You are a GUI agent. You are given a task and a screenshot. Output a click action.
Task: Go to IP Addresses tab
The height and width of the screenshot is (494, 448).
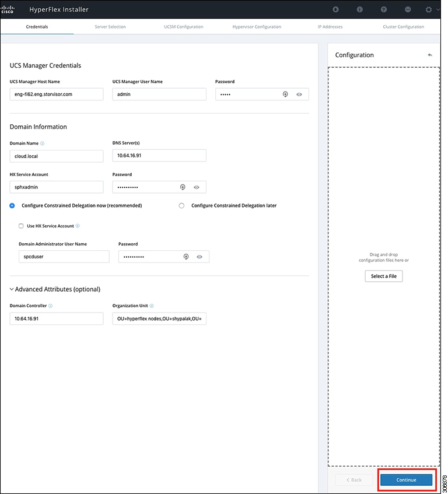(x=330, y=27)
